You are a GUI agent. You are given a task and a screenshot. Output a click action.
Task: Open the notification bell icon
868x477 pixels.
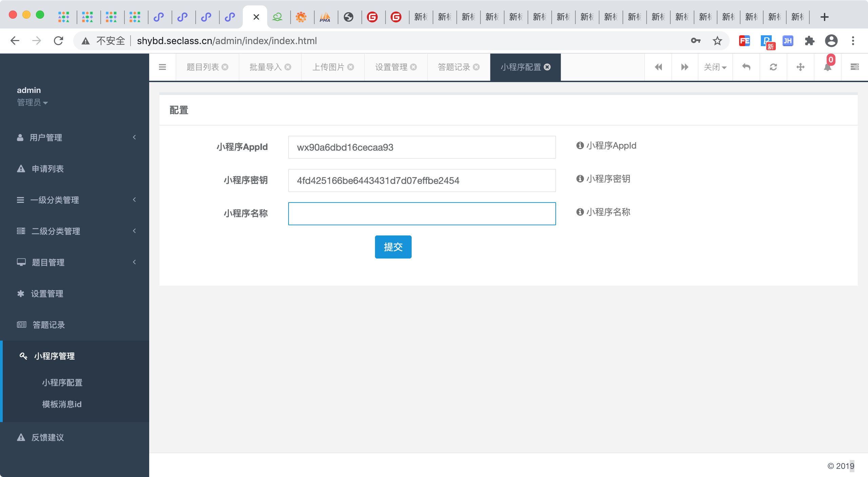(x=827, y=67)
